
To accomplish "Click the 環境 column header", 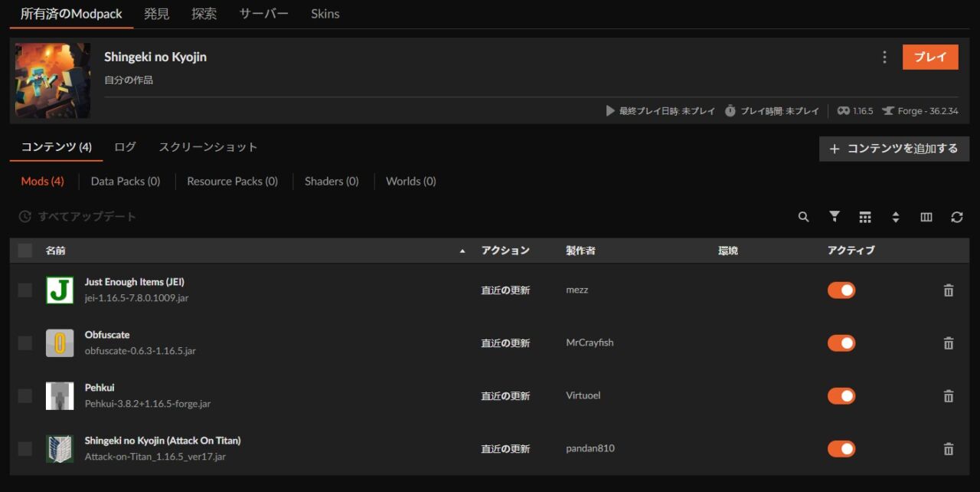I will click(728, 251).
